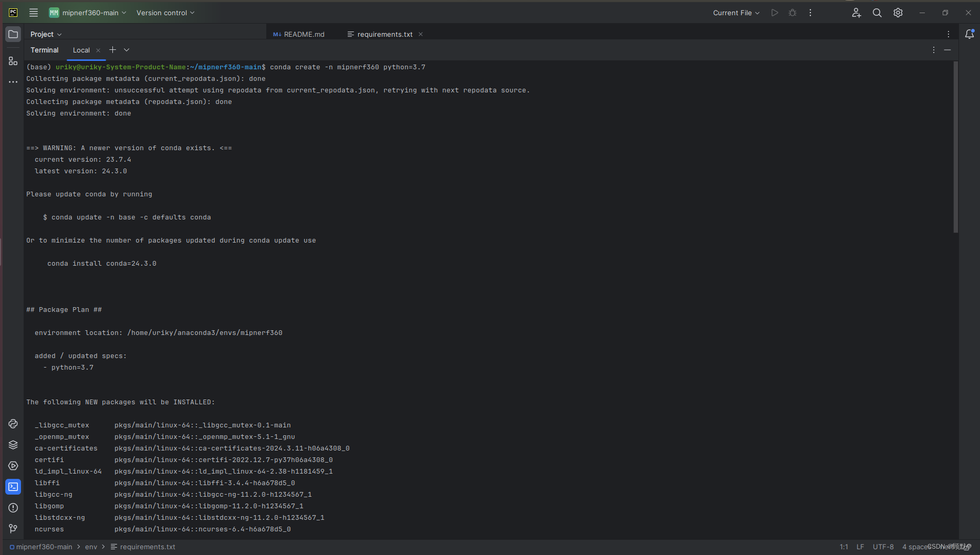The width and height of the screenshot is (980, 555).
Task: Open the Current File run configuration dropdown
Action: pyautogui.click(x=735, y=12)
